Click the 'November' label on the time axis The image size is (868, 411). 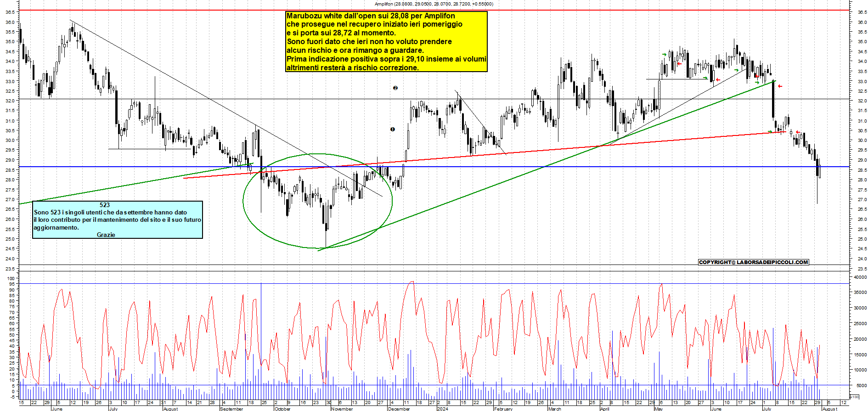click(x=342, y=409)
